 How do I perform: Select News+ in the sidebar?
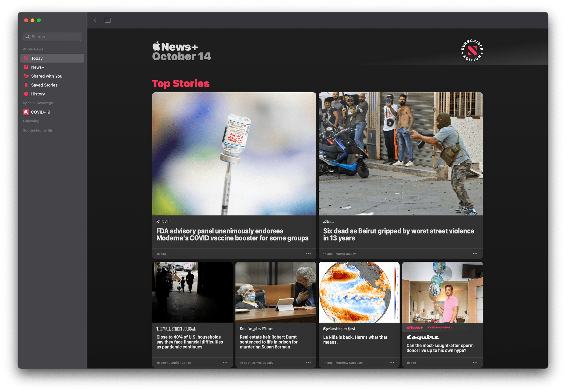click(52, 67)
